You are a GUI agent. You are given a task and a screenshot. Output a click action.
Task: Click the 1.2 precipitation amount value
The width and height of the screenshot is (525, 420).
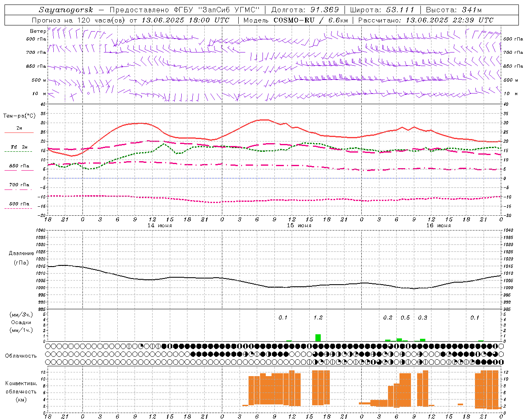click(318, 318)
